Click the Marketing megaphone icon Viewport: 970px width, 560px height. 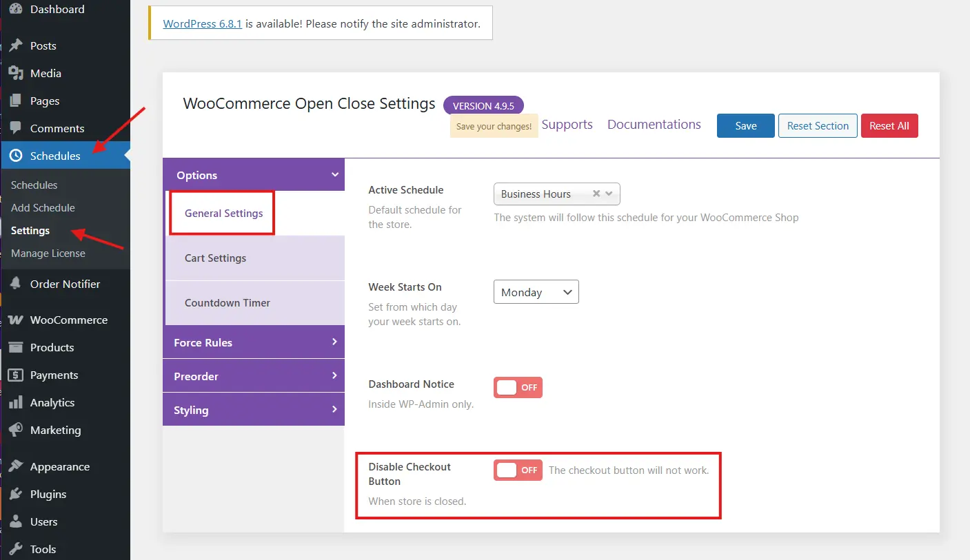16,431
